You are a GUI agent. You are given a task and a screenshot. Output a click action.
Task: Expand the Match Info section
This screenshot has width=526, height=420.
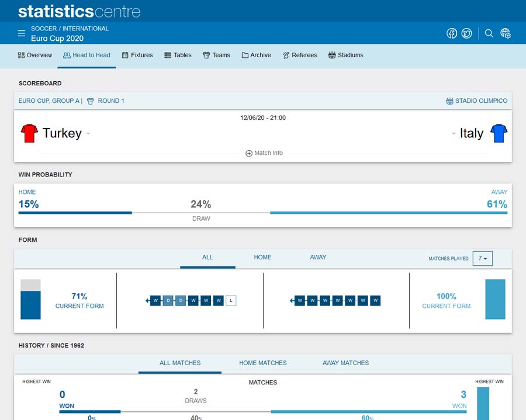(263, 152)
